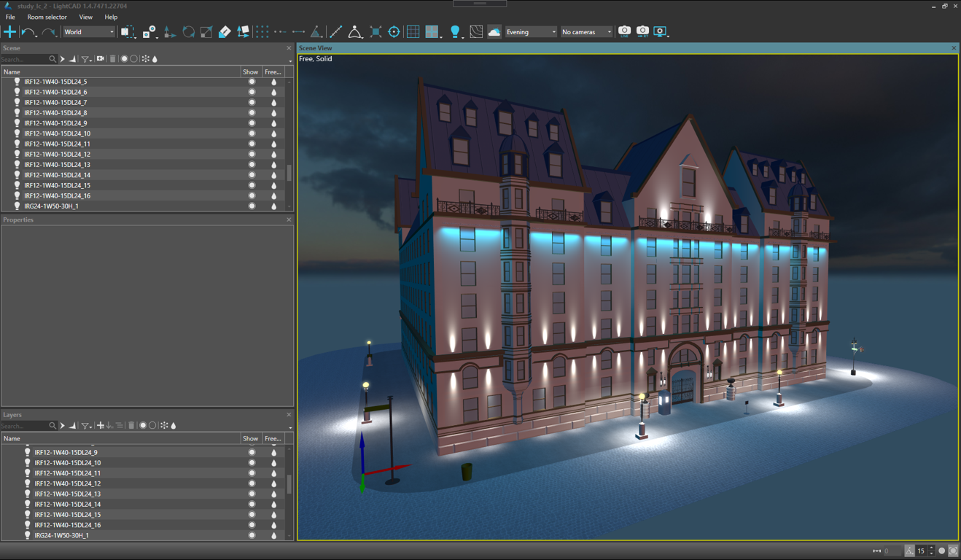Open the Room selector menu
This screenshot has height=560, width=961.
pyautogui.click(x=47, y=17)
